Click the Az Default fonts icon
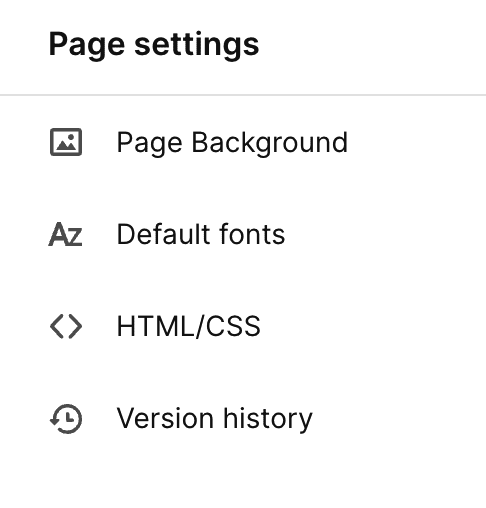The image size is (486, 508). click(x=65, y=234)
